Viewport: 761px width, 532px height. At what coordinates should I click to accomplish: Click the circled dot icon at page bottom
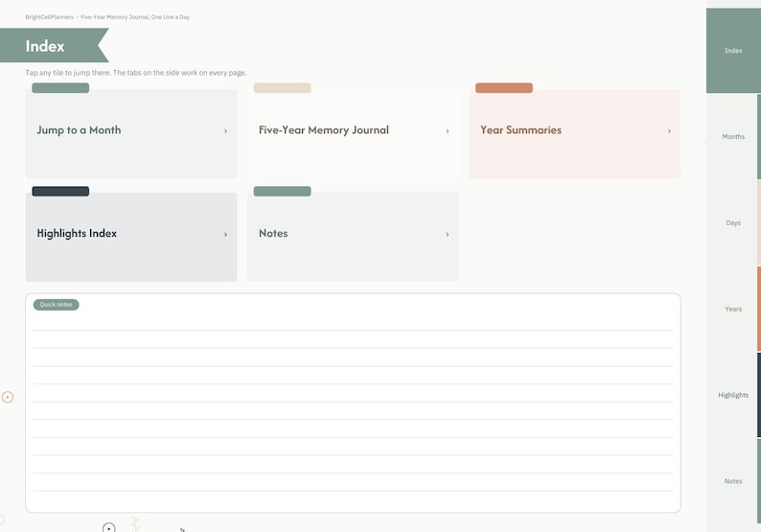[x=108, y=527]
